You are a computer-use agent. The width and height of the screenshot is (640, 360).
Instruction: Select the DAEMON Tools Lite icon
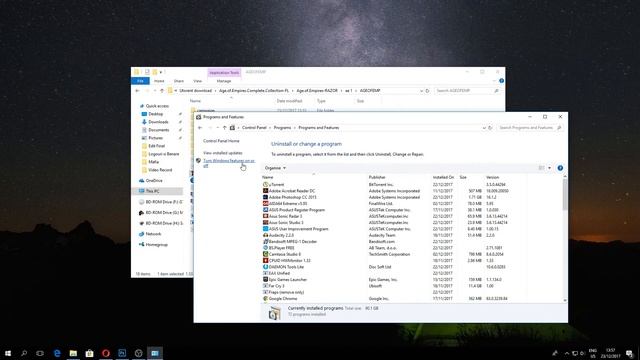pyautogui.click(x=265, y=267)
